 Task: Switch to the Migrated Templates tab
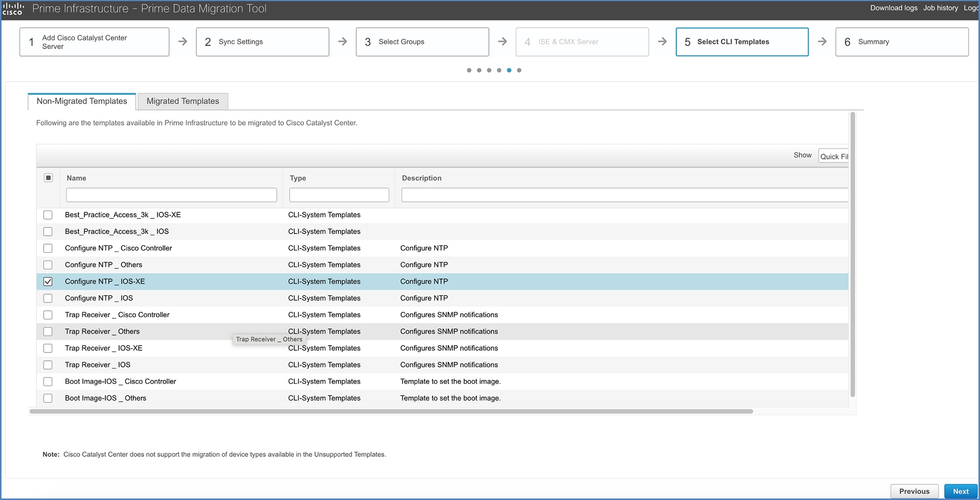[x=183, y=101]
